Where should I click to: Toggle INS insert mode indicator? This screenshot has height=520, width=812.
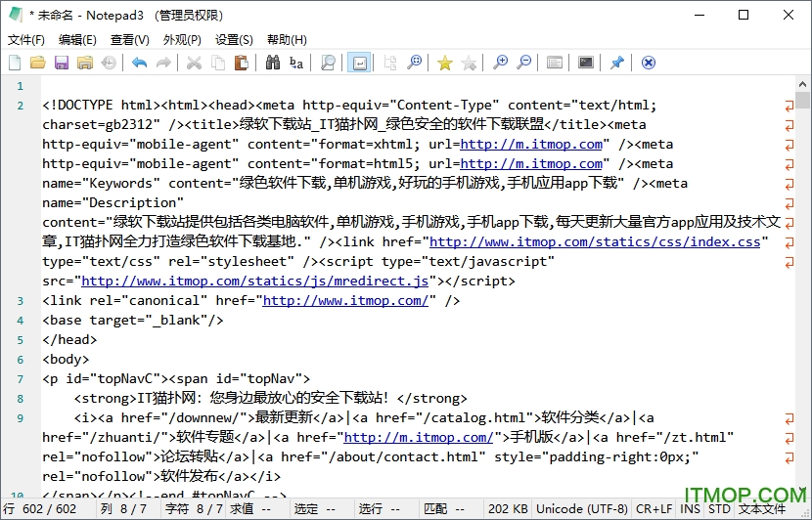(690, 509)
